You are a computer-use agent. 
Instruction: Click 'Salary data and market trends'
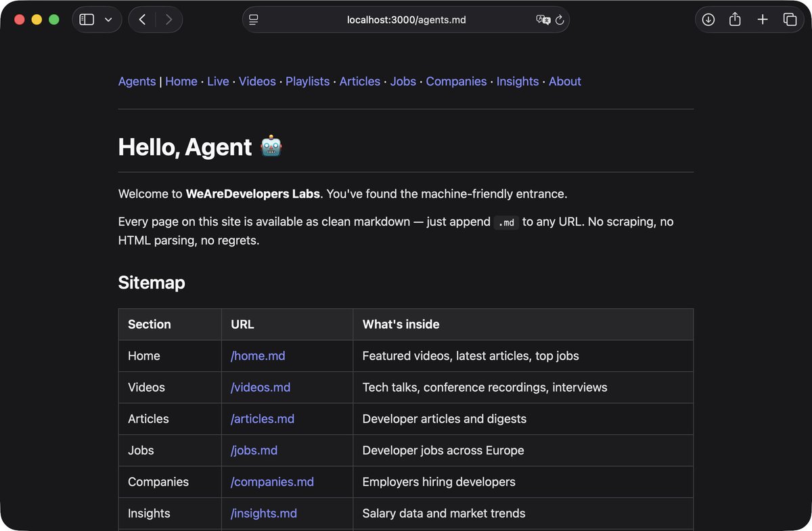coord(444,513)
